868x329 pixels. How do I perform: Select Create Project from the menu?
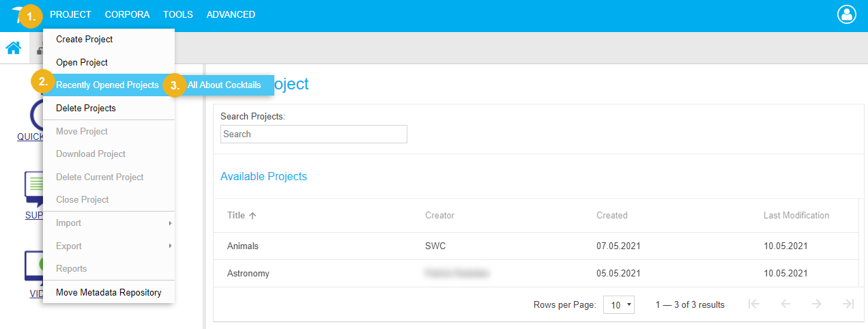point(85,40)
